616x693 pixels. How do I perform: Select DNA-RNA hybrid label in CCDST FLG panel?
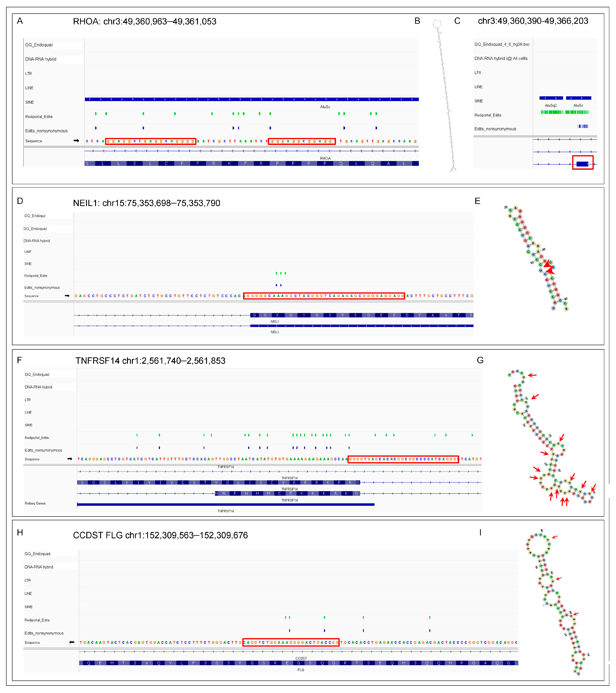click(x=39, y=567)
